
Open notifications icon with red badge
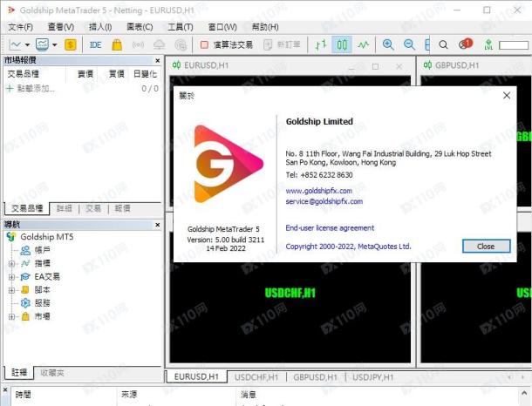466,44
